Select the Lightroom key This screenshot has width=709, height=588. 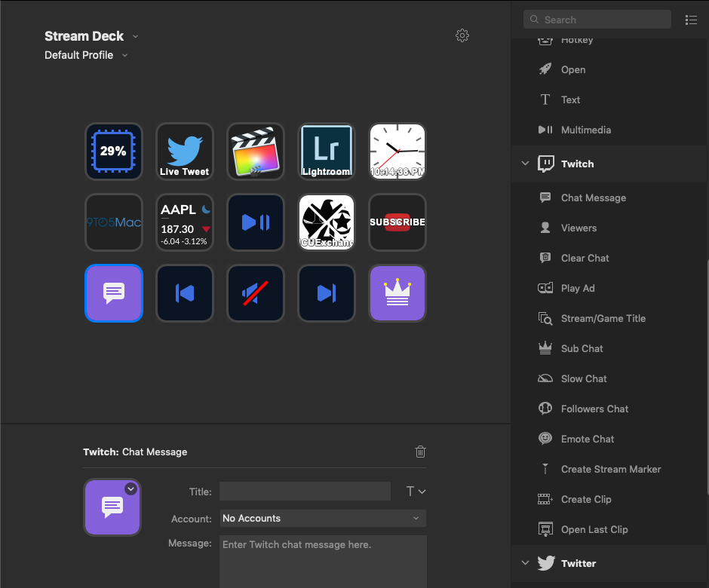326,152
